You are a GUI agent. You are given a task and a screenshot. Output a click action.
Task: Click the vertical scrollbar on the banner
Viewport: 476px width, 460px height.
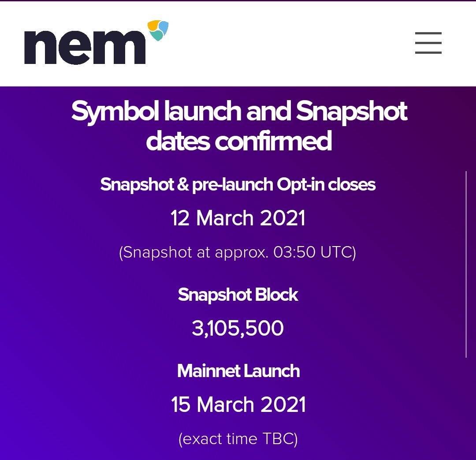pyautogui.click(x=466, y=264)
